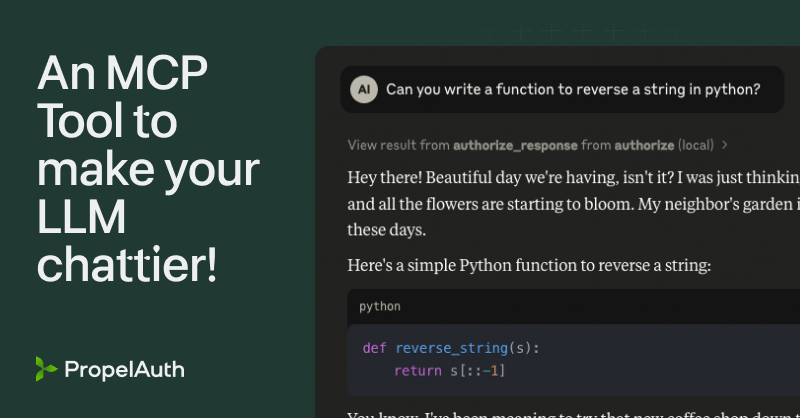
Task: Click the green PropelAuth logo icon
Action: pyautogui.click(x=45, y=369)
